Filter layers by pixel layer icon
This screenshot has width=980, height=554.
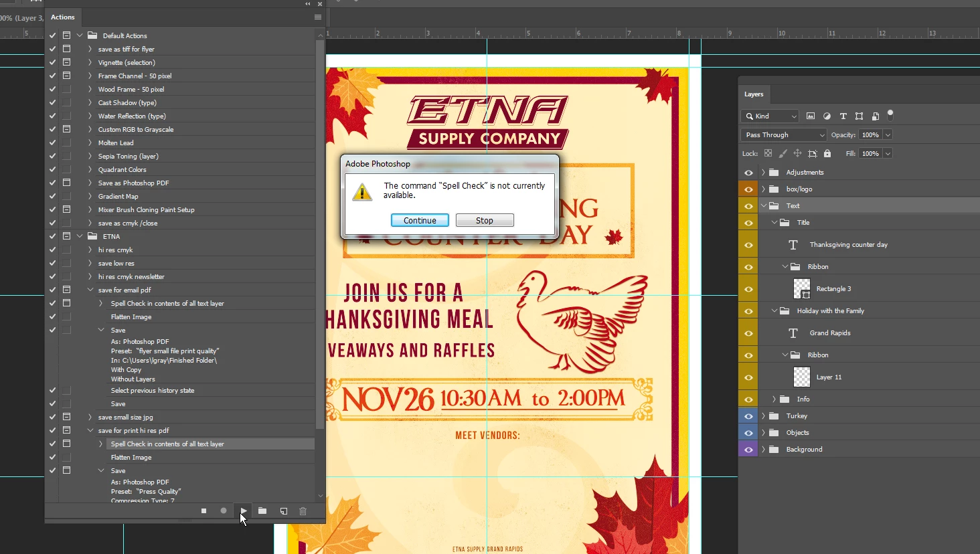(811, 116)
